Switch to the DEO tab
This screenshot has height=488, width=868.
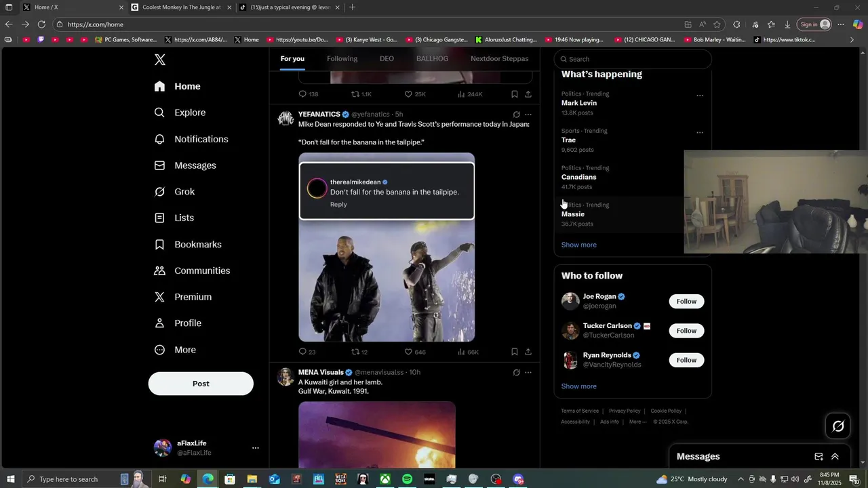pos(387,59)
